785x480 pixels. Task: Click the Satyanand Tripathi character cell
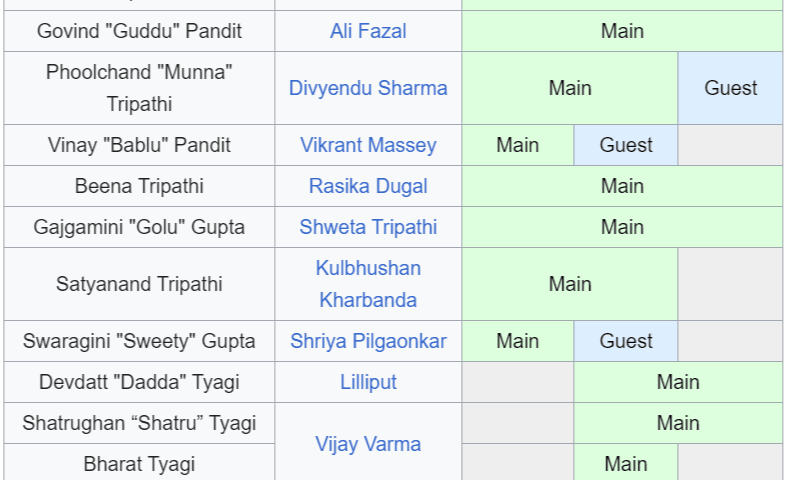click(139, 284)
